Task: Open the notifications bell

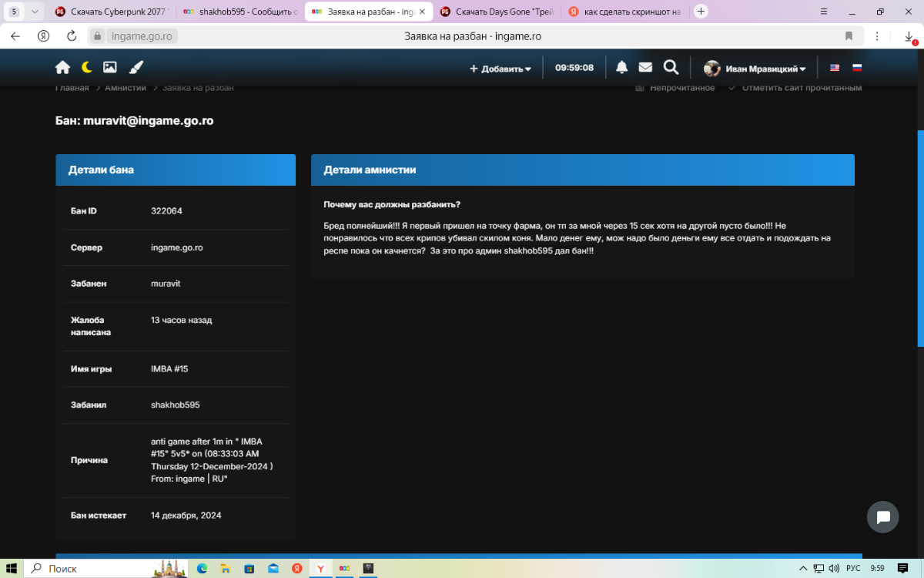Action: click(621, 68)
